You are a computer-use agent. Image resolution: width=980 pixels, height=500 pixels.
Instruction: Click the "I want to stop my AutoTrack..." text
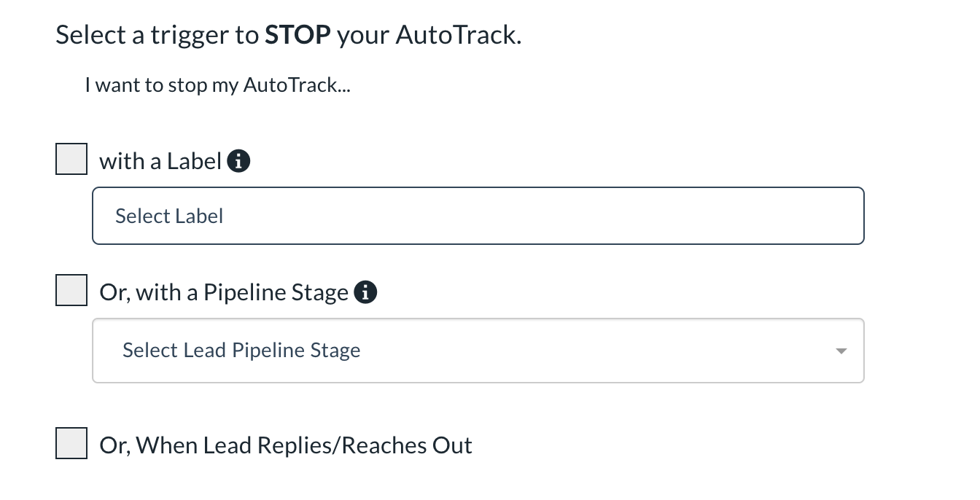tap(217, 85)
